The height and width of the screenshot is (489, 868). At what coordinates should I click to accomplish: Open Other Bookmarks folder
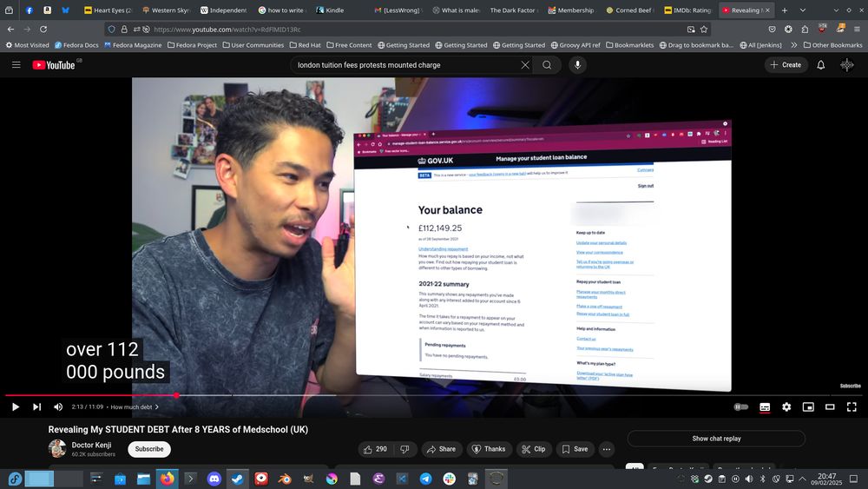point(832,45)
